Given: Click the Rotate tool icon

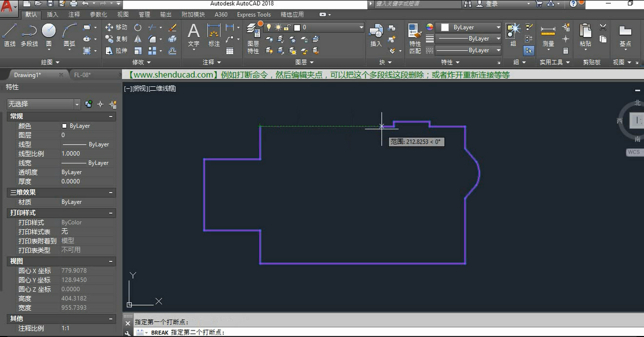Looking at the screenshot, I should pos(137,27).
